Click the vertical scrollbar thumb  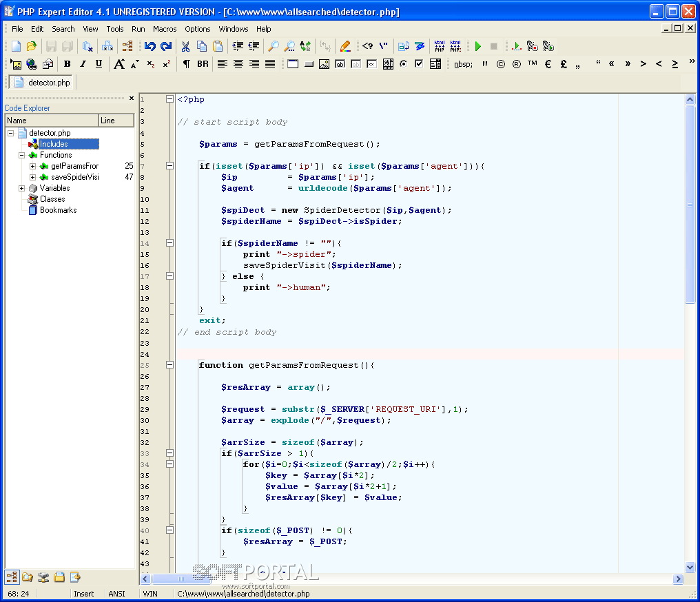pos(690,205)
